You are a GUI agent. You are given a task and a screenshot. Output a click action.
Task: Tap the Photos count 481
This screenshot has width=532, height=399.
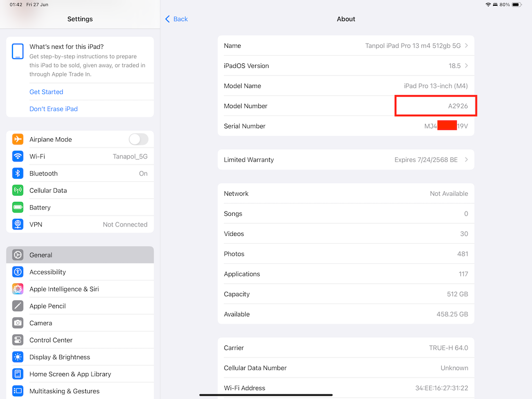(x=462, y=254)
